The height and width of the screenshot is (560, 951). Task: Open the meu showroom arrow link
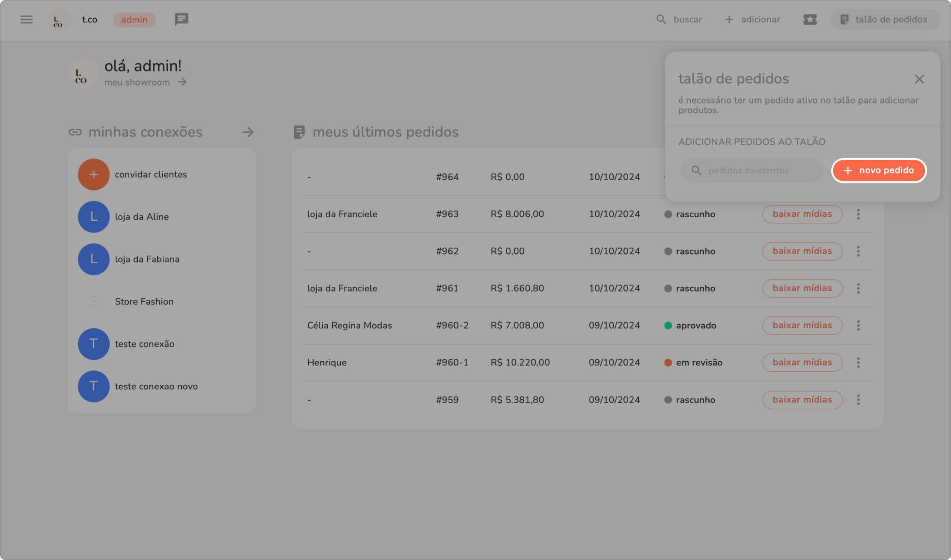pos(182,82)
